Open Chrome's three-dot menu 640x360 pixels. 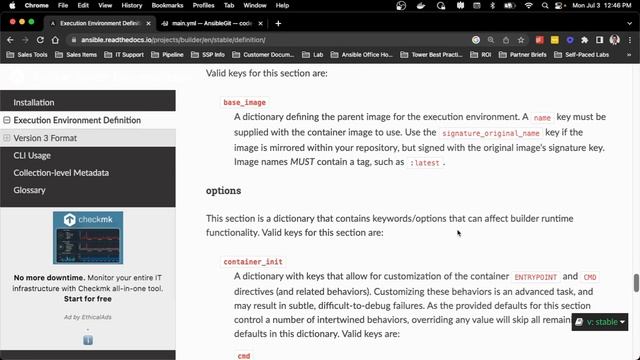click(x=630, y=40)
